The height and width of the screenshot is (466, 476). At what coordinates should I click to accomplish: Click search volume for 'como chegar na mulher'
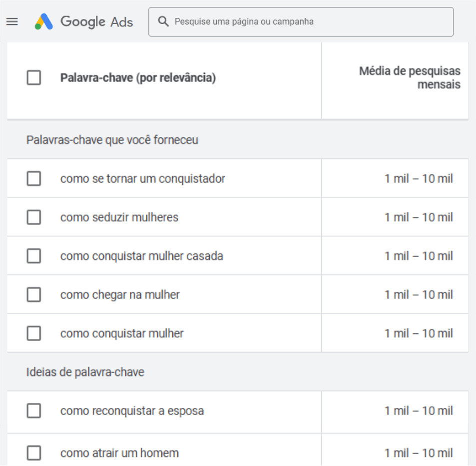click(x=419, y=294)
